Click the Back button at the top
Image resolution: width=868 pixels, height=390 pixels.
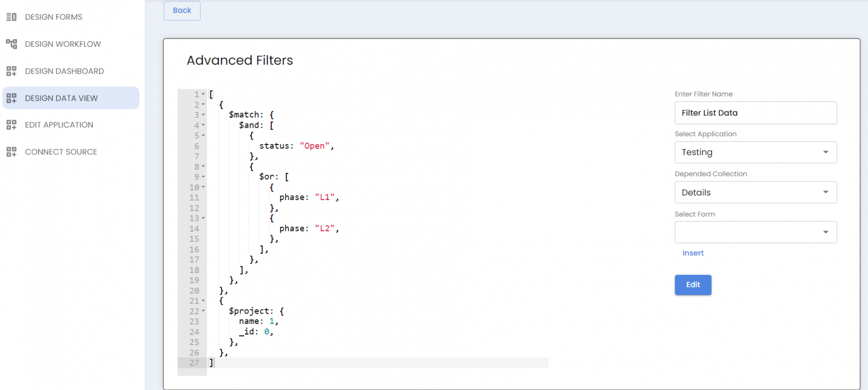pos(181,10)
